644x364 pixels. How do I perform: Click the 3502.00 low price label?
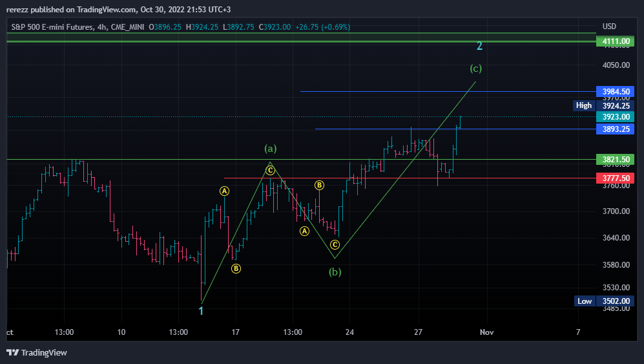[615, 301]
